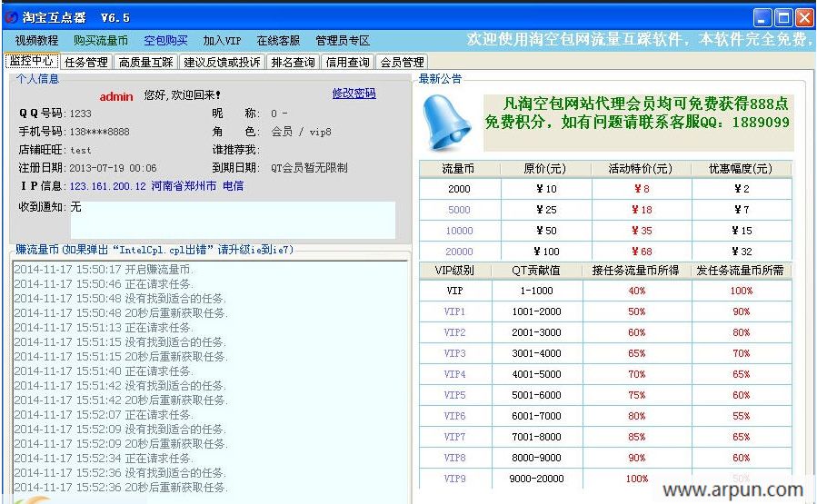Open 在线客服 from the menu bar
817x504 pixels.
click(278, 41)
